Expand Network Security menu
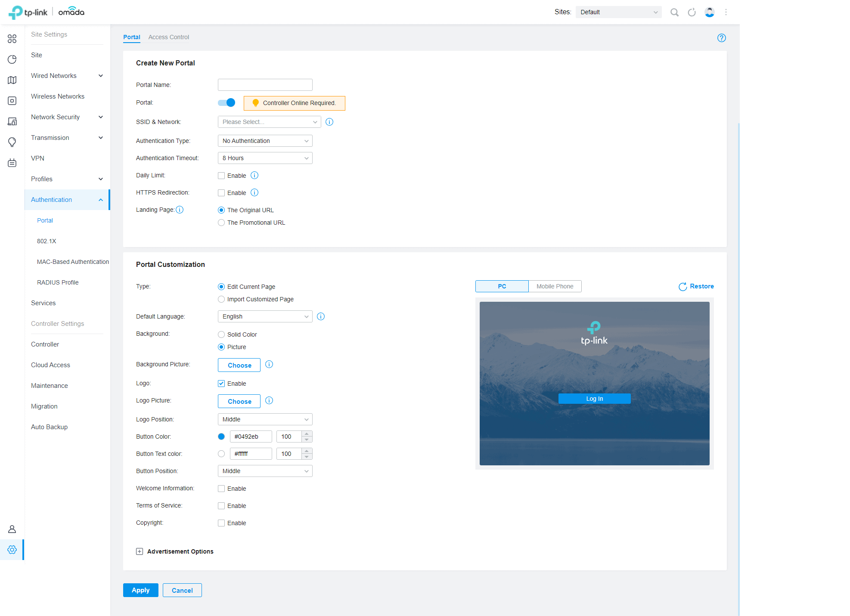The height and width of the screenshot is (616, 850). pos(67,117)
